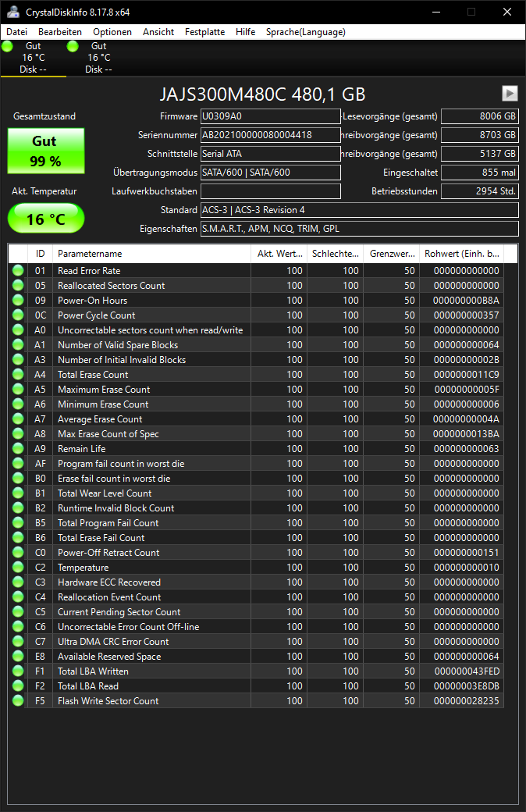
Task: Click the 5137 GB write total field
Action: (479, 154)
